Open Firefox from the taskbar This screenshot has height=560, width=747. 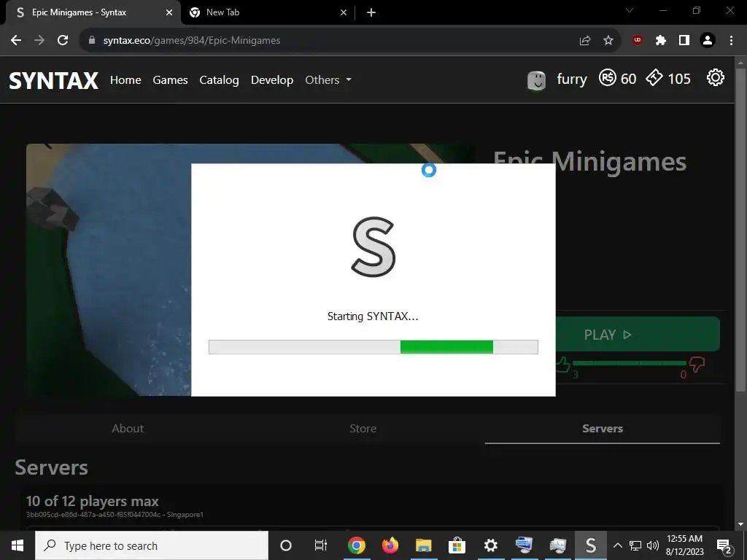click(x=390, y=545)
